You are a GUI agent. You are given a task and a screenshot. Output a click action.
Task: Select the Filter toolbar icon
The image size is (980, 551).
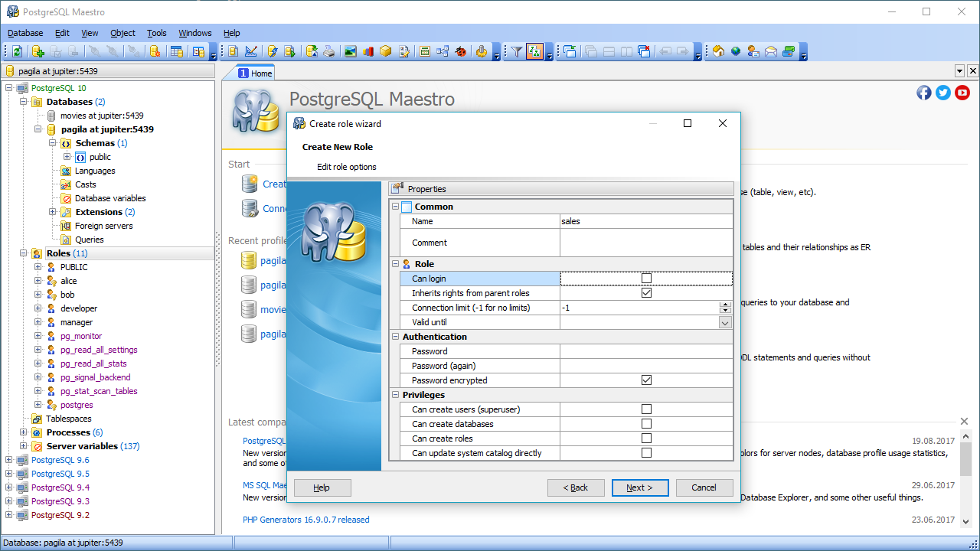click(x=516, y=51)
